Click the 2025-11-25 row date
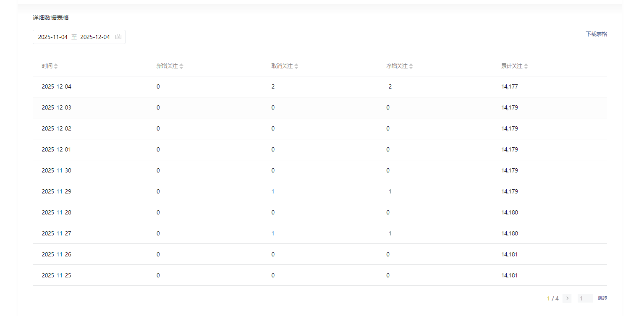Screen dimensions: 644x316 (57, 276)
